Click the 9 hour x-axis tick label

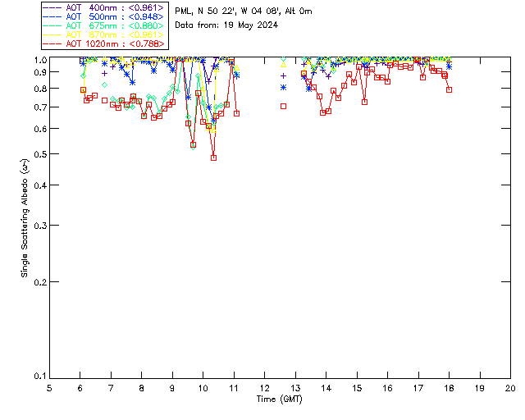[x=172, y=388]
